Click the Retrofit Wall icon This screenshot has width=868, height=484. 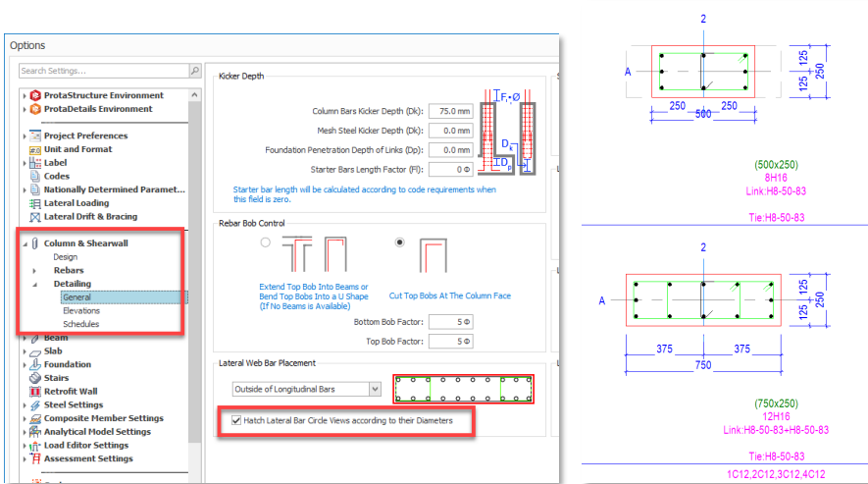pos(35,391)
